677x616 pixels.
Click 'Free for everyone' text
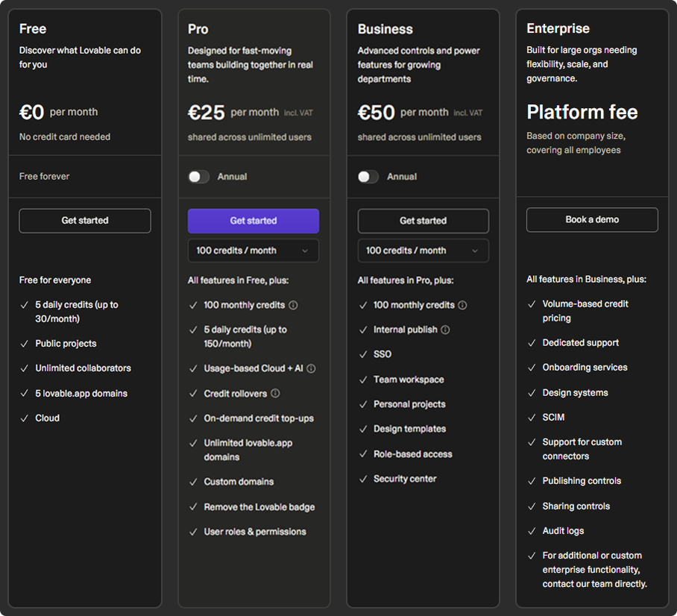(55, 280)
